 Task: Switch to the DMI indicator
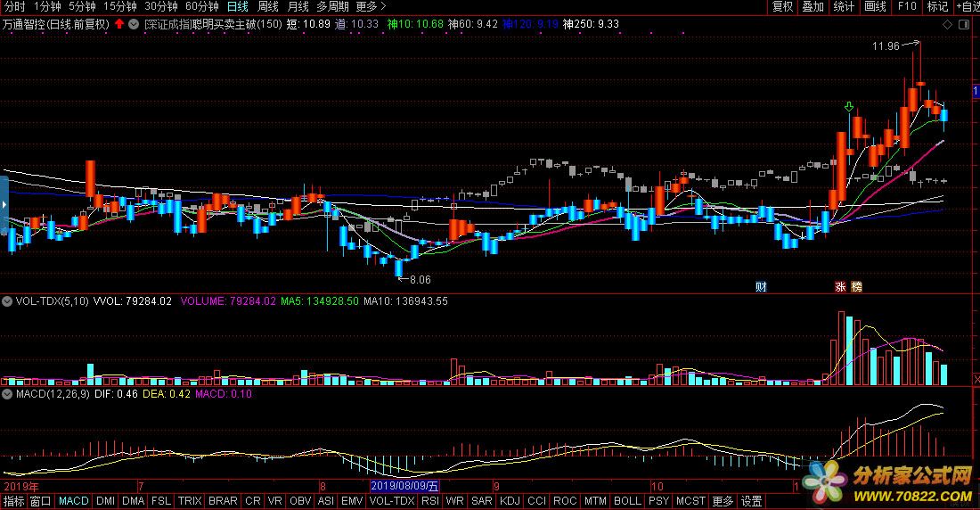[x=106, y=501]
